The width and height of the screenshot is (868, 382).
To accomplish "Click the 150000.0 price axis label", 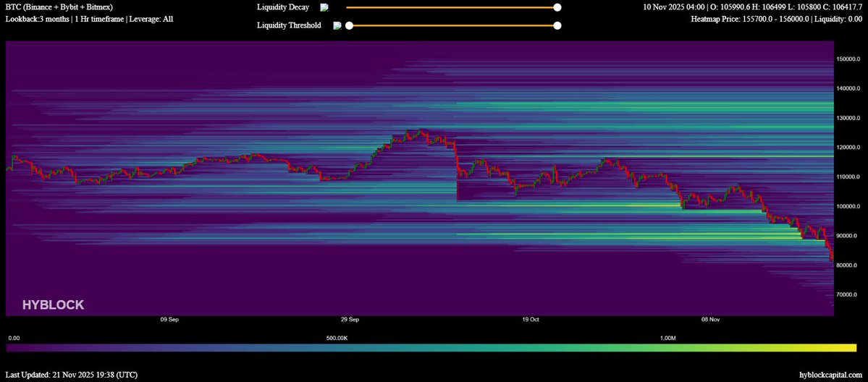I will (848, 59).
